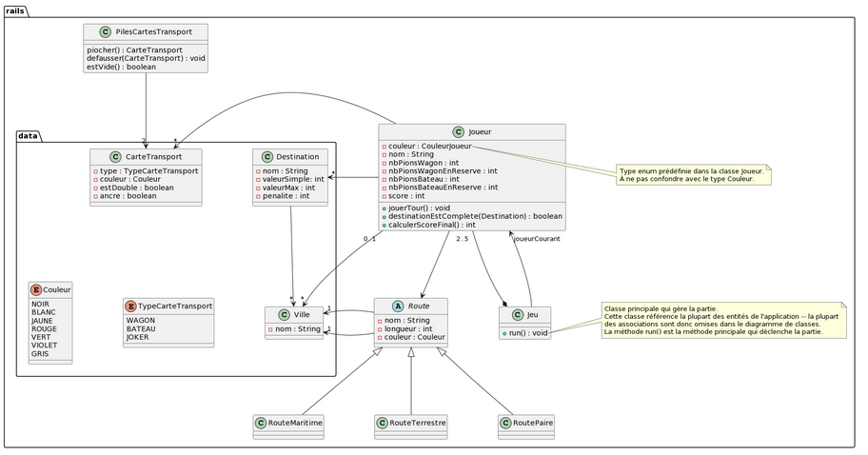Screen dimensions: 868x455
Task: Select the class icon beside RouteTerrestre
Action: [384, 422]
